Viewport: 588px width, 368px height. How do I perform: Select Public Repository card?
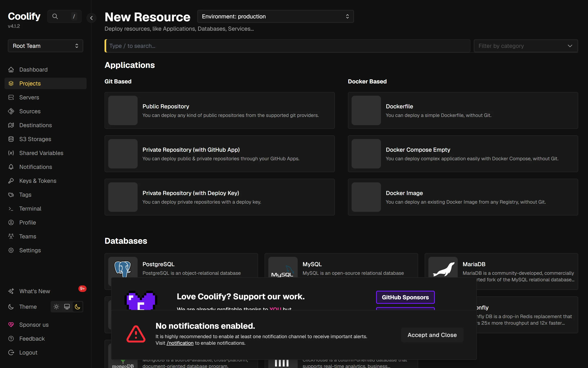coord(219,110)
